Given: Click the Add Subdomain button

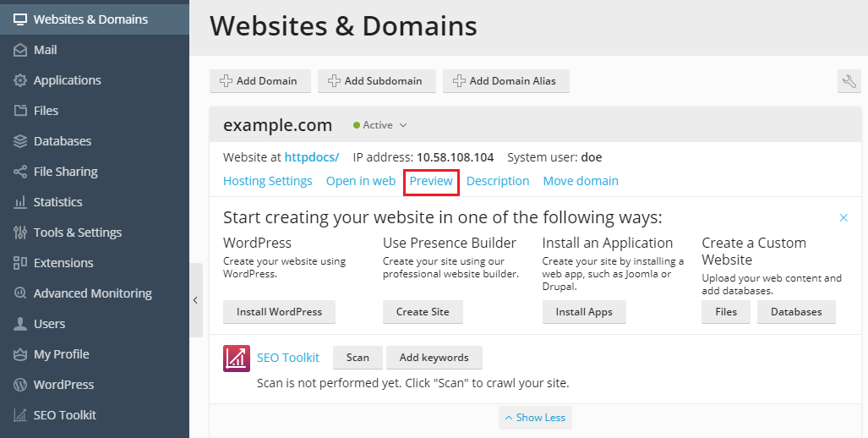Looking at the screenshot, I should pyautogui.click(x=377, y=81).
